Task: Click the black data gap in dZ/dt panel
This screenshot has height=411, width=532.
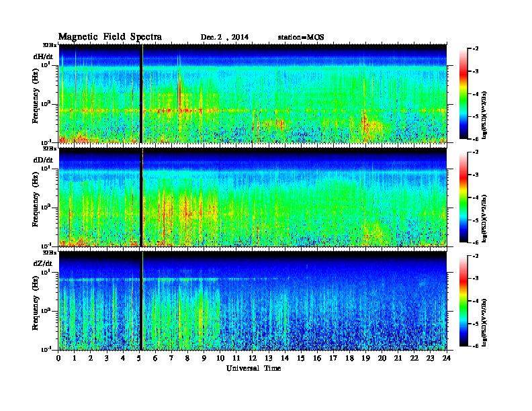Action: coord(141,301)
